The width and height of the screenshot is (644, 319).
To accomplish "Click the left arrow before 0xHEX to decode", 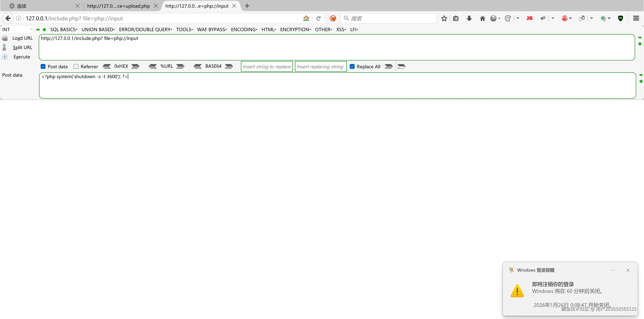I will [107, 66].
